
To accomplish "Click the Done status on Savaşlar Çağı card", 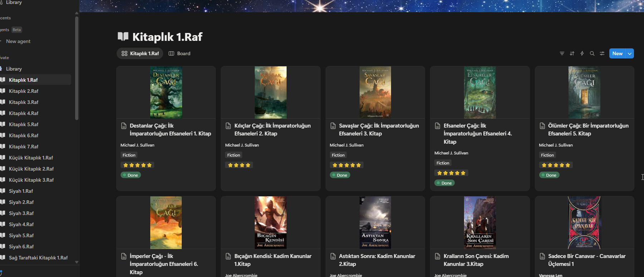I will [340, 175].
